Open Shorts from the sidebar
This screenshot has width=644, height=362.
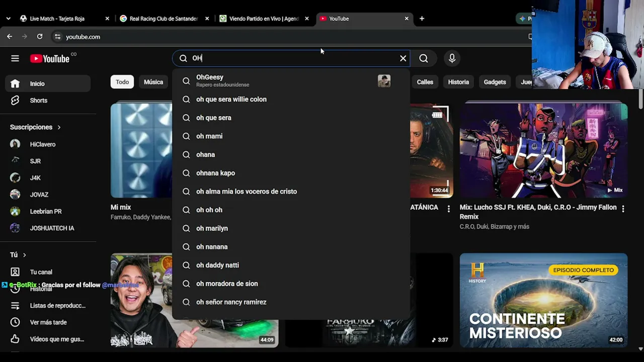coord(48,101)
